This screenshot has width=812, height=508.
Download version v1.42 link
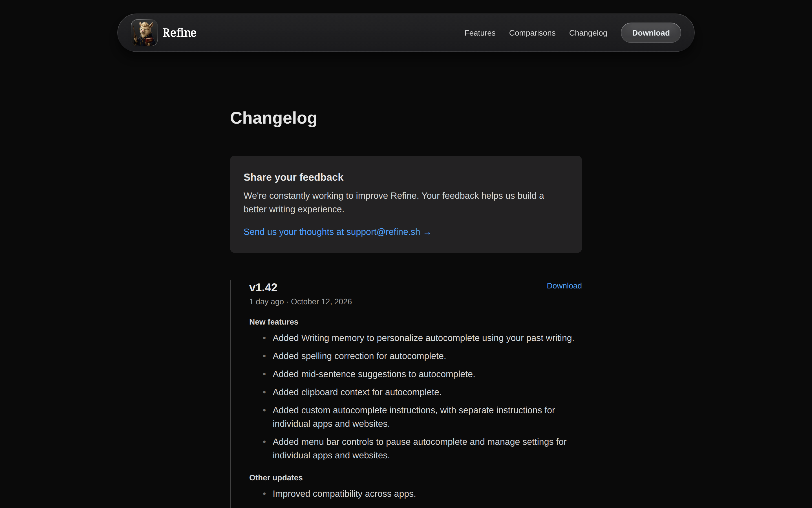(x=564, y=286)
